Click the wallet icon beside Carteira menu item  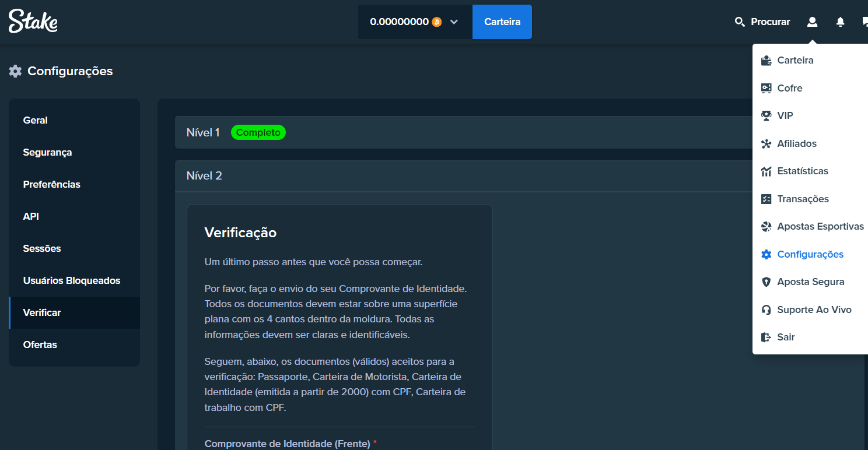pos(766,60)
